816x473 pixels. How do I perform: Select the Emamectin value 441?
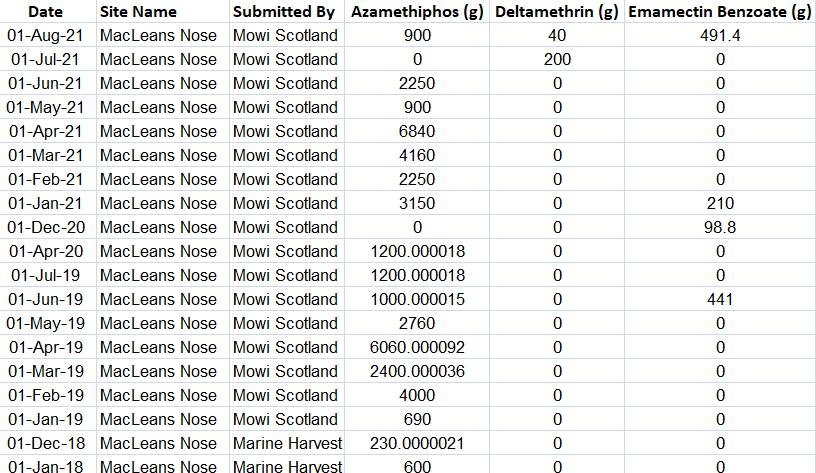(719, 299)
